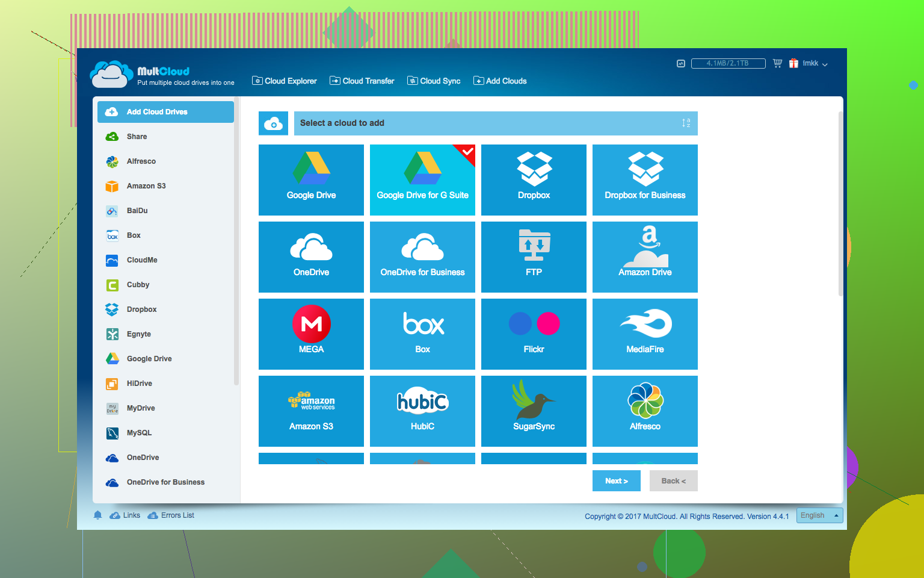
Task: Open OneDrive in the sidebar list
Action: 165,458
